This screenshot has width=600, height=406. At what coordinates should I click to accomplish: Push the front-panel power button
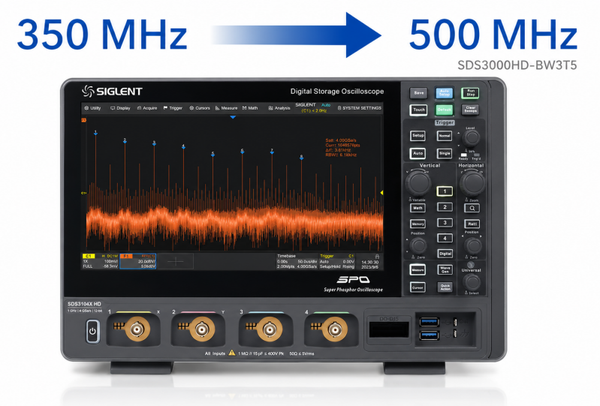92,331
